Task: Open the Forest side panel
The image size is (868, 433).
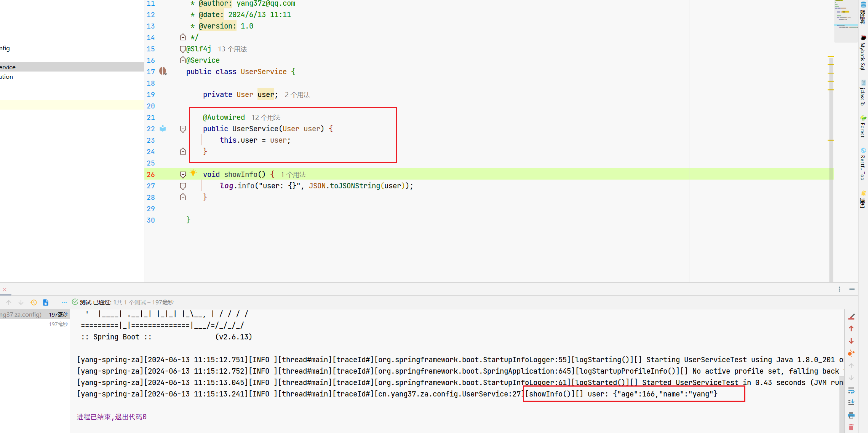Action: pos(863,126)
